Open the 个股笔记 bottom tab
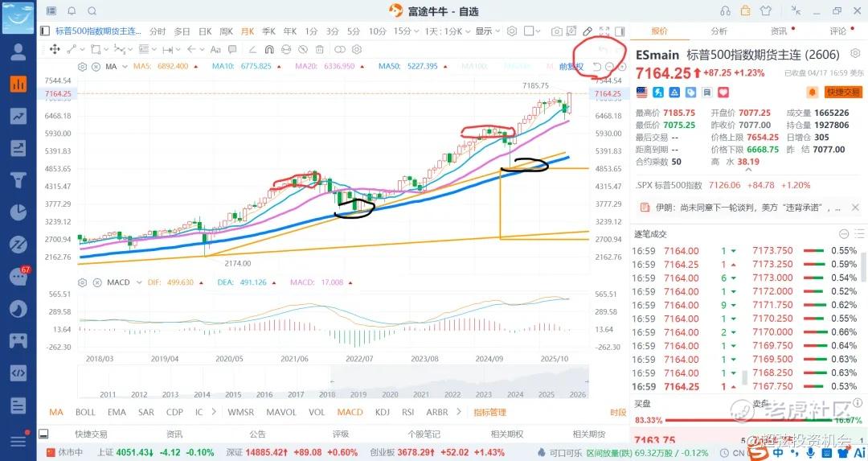Viewport: 868px width, 461px height. pos(424,434)
